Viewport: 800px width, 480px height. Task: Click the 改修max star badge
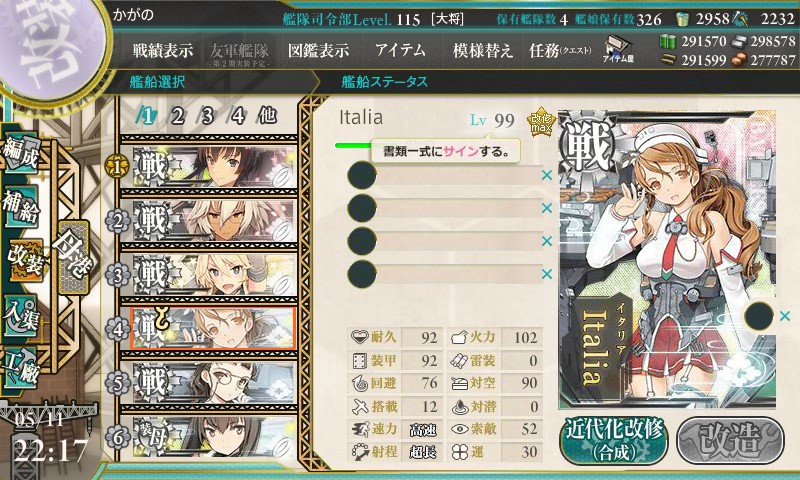point(541,122)
